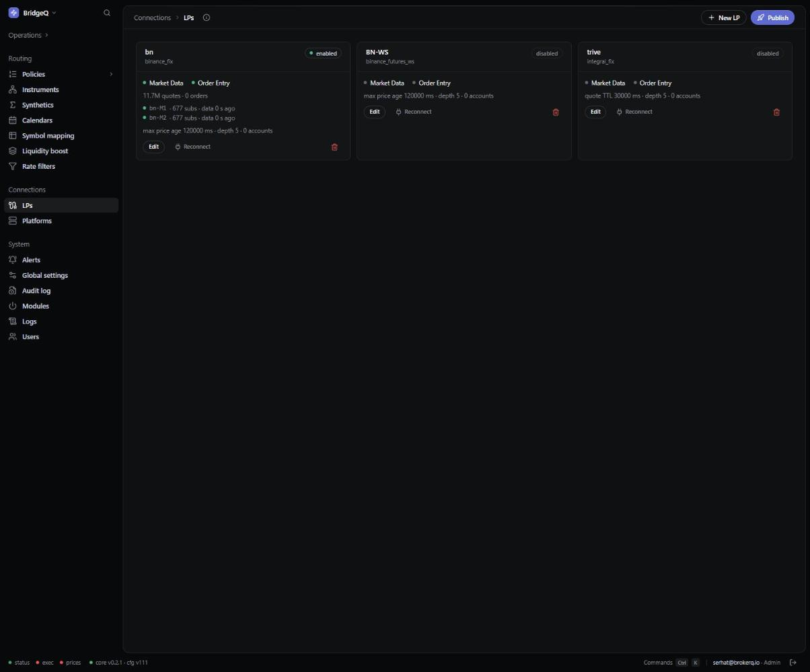
Task: Click the Synthetics sigma icon
Action: [13, 105]
